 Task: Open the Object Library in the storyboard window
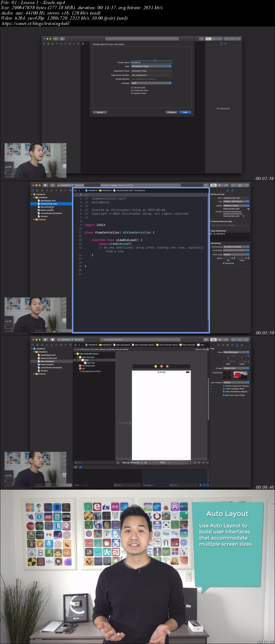[206, 340]
